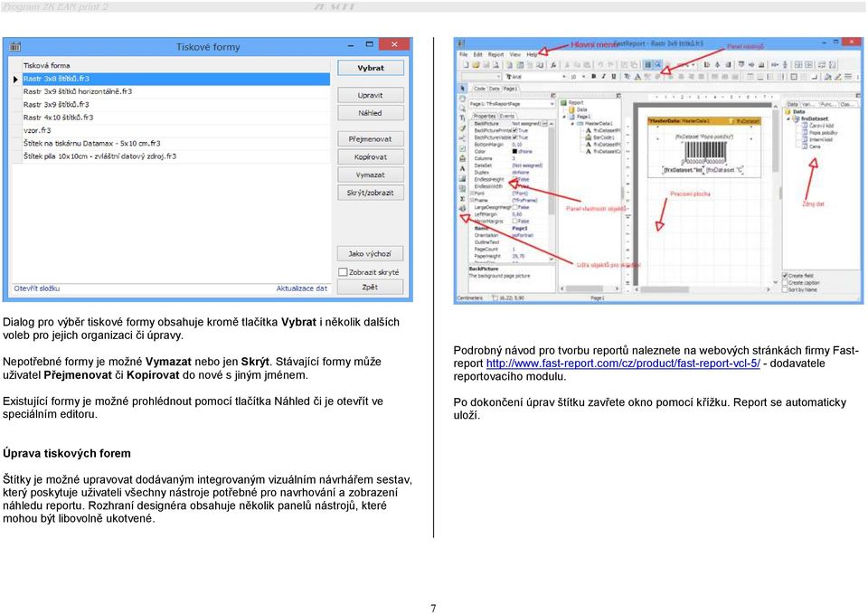Insert a picture object from object bar
Screen dimensions: 868x614
tap(462, 179)
